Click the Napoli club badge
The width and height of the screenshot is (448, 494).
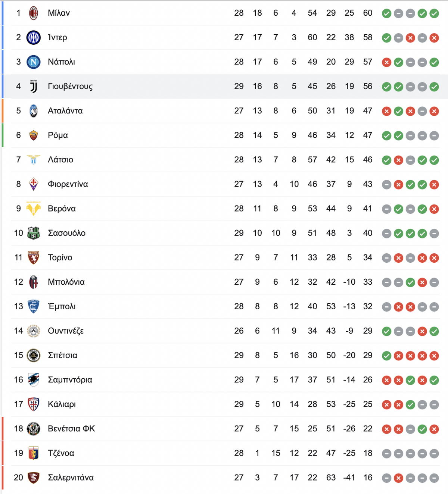(x=34, y=62)
